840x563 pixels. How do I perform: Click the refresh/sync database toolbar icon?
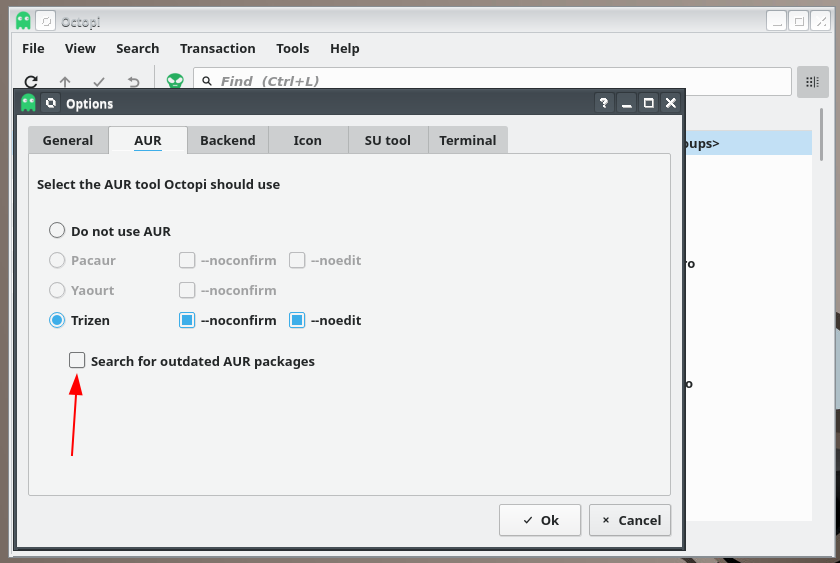click(x=31, y=81)
